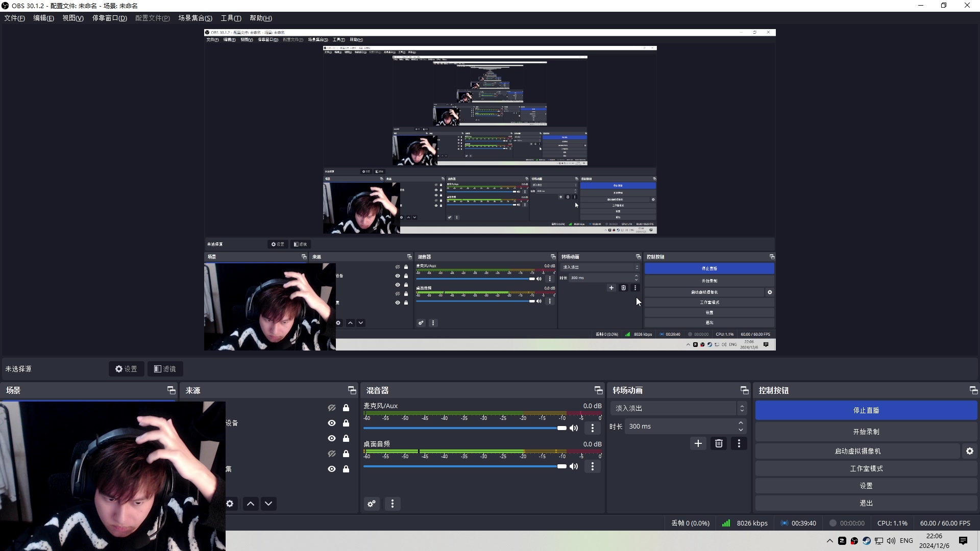Float the 场景 dock panel

coord(171,390)
